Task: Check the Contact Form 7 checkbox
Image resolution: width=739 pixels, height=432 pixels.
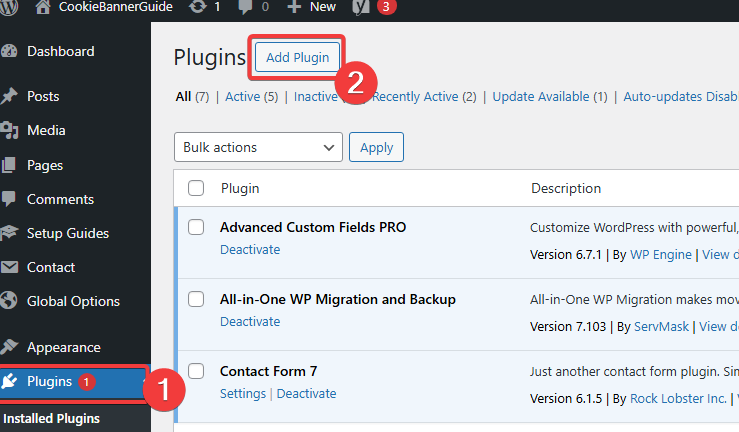Action: tap(196, 371)
